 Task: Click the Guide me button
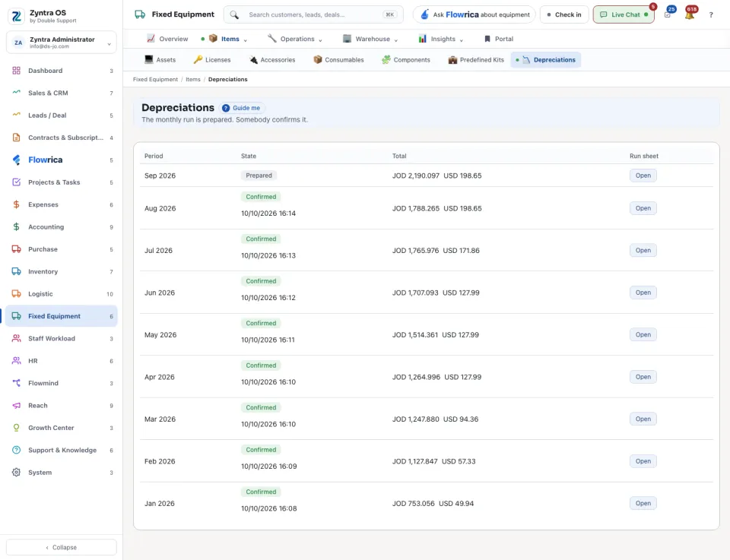(x=242, y=108)
